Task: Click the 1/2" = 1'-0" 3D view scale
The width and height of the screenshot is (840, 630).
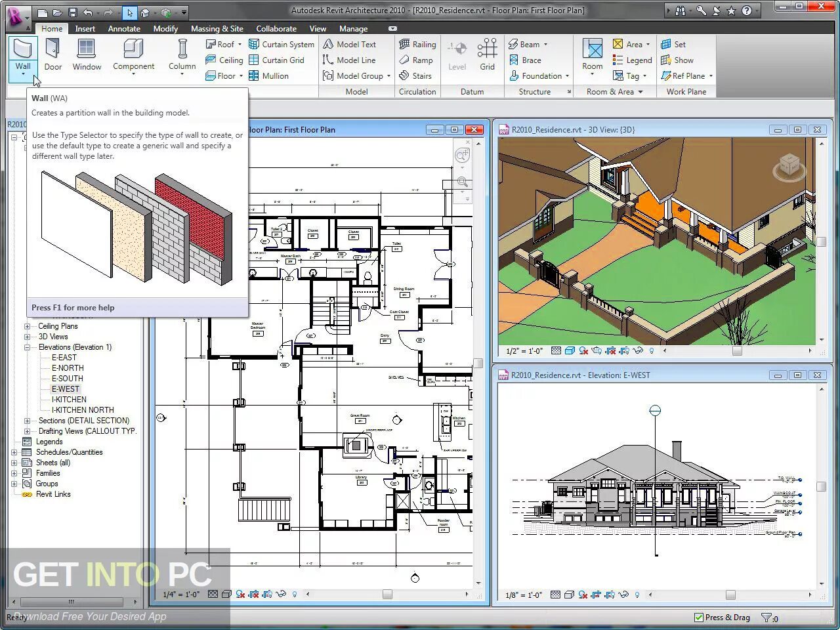Action: point(524,351)
